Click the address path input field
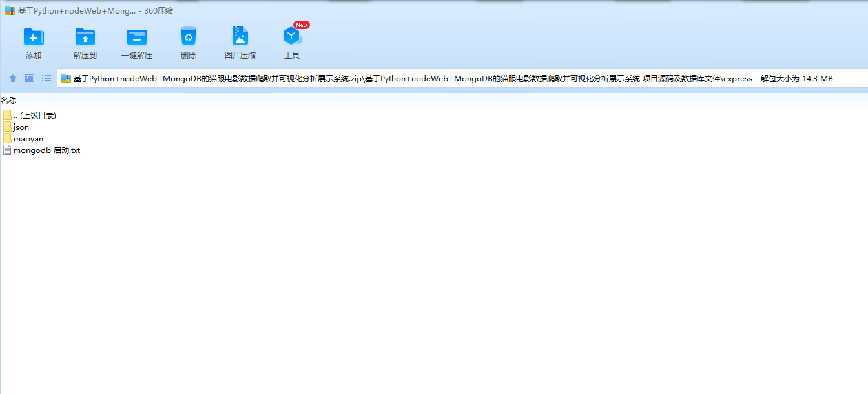Image resolution: width=868 pixels, height=394 pixels. coord(462,79)
